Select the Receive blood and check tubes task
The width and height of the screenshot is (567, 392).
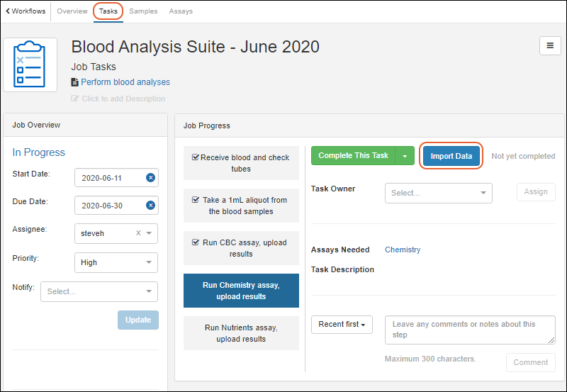pyautogui.click(x=241, y=163)
